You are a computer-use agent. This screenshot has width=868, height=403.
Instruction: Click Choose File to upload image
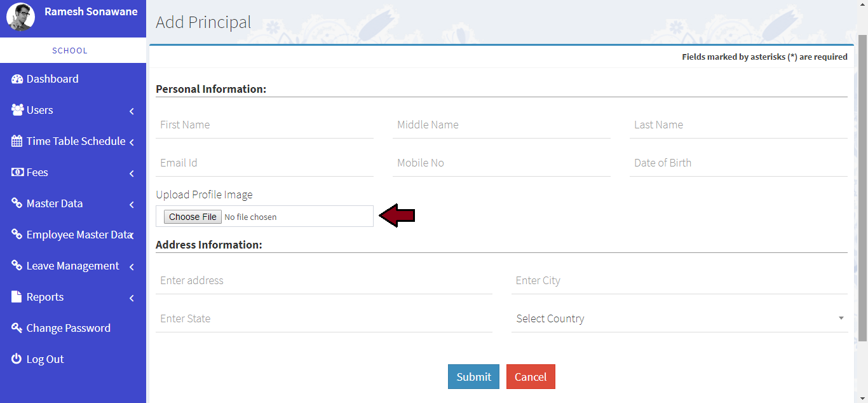tap(193, 217)
